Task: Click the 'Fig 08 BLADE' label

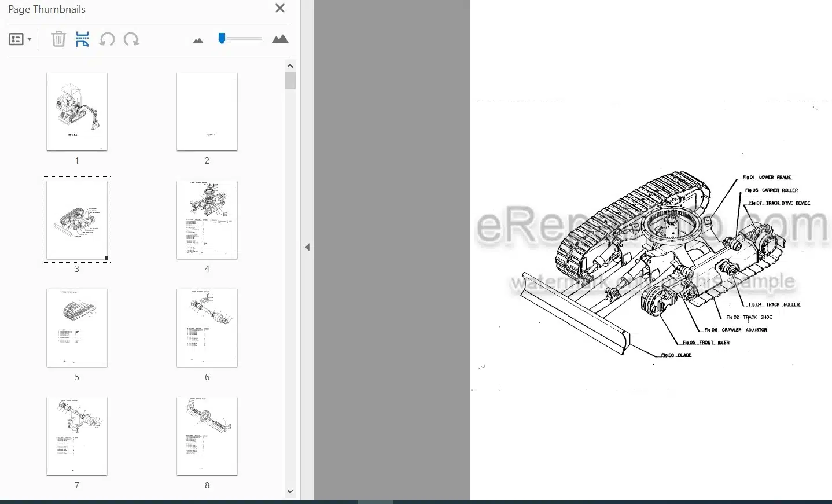Action: pyautogui.click(x=676, y=355)
